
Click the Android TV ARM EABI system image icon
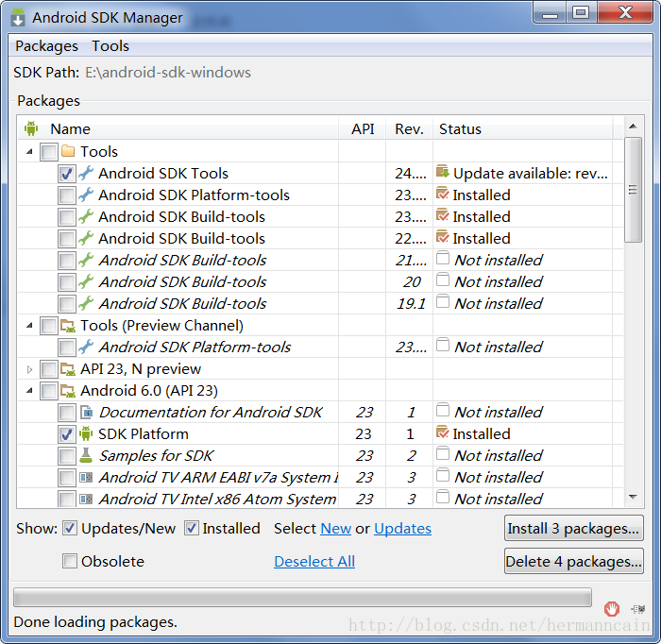pyautogui.click(x=86, y=477)
